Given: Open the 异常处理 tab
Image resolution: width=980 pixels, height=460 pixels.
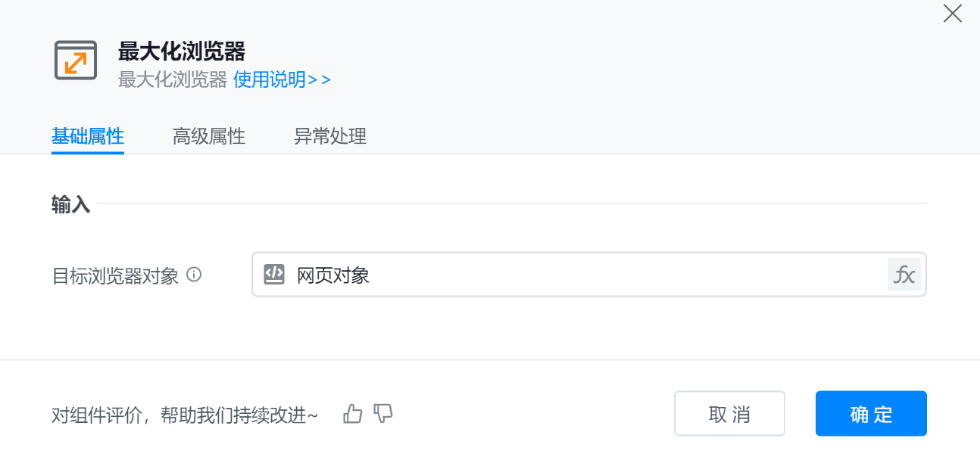Looking at the screenshot, I should click(330, 137).
